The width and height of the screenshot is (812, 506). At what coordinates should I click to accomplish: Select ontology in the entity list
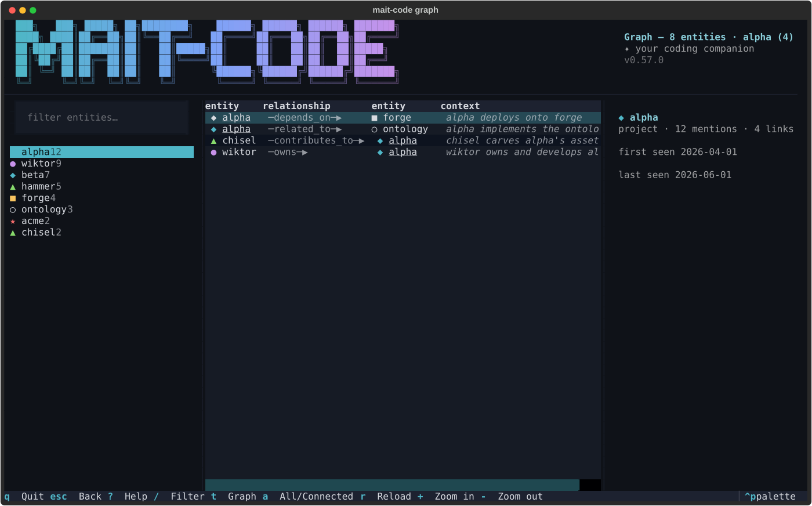[101, 209]
